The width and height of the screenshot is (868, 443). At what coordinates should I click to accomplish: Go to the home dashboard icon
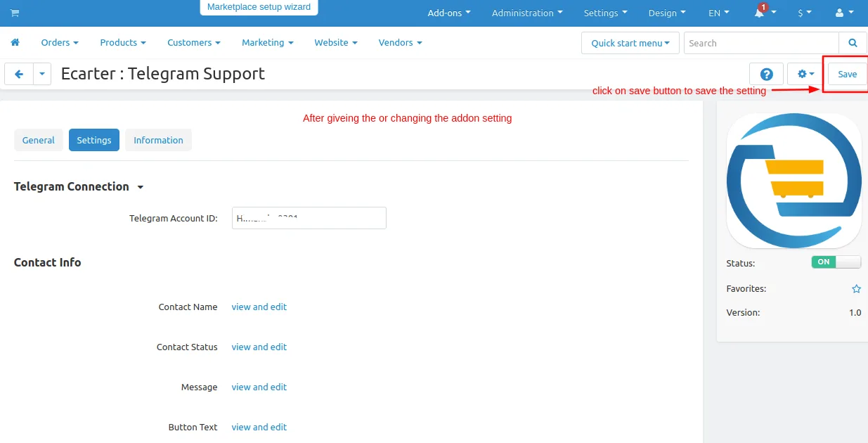(x=15, y=42)
